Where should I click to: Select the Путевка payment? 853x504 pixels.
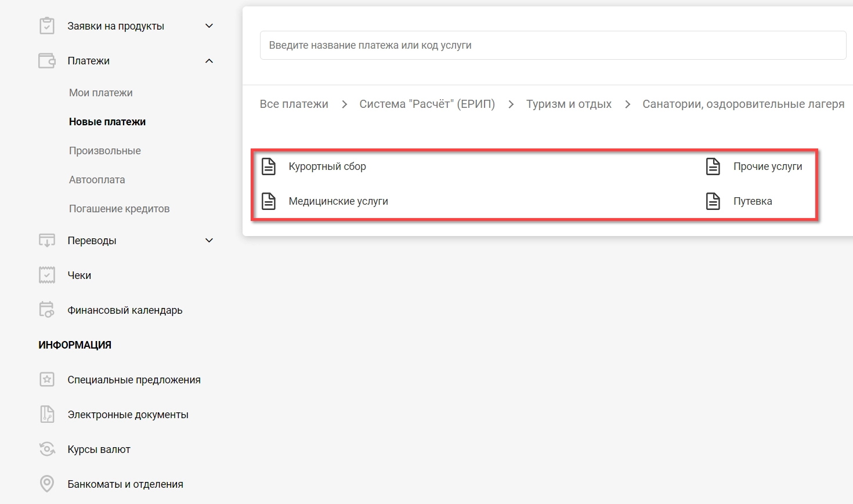coord(753,201)
